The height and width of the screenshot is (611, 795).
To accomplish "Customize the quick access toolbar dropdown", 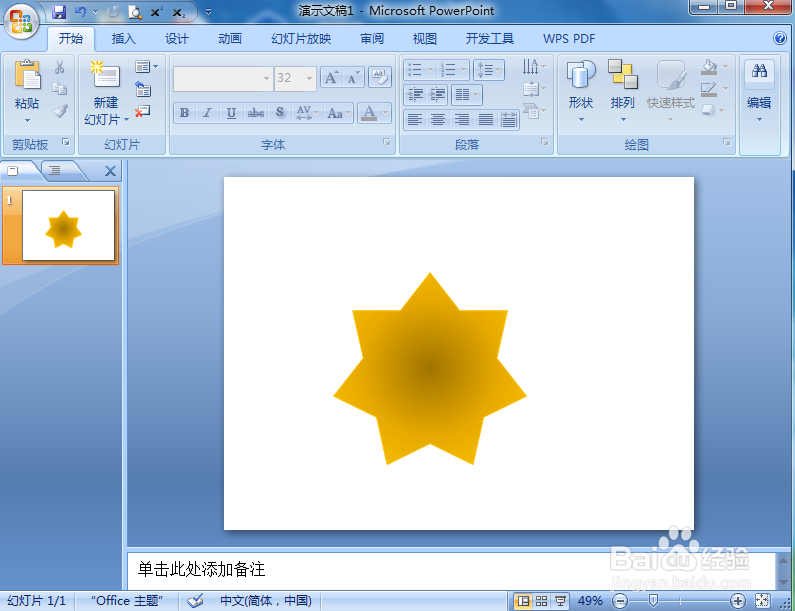I will 208,12.
